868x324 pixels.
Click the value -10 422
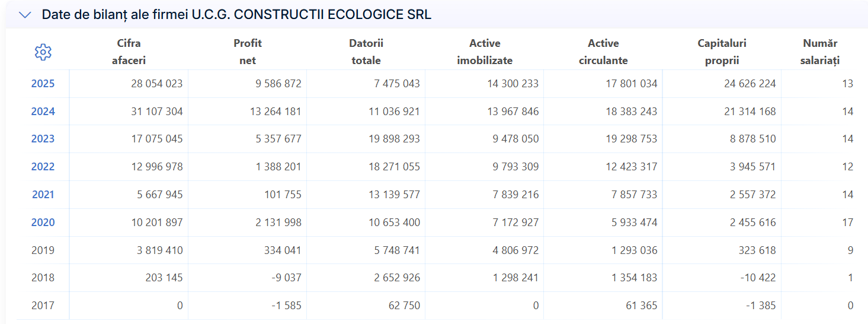tap(757, 278)
